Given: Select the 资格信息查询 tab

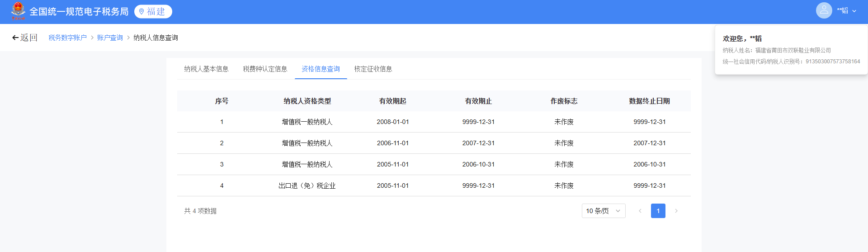Looking at the screenshot, I should coord(321,69).
